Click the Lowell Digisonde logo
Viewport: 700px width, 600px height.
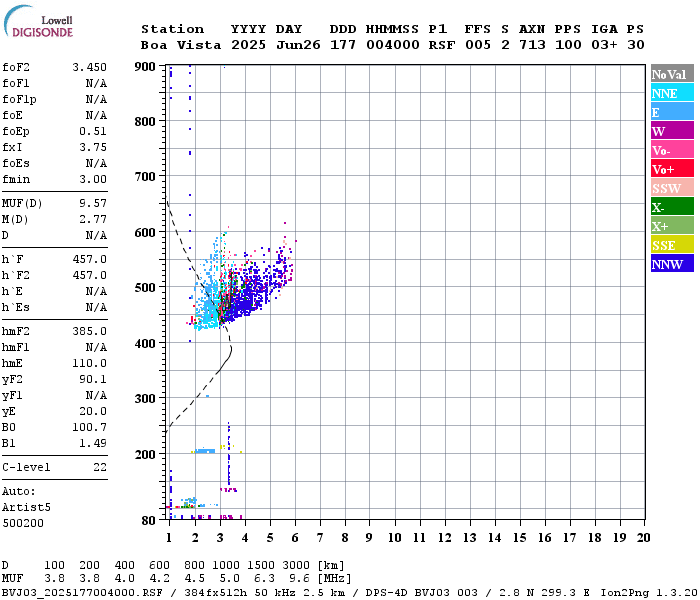tap(38, 21)
